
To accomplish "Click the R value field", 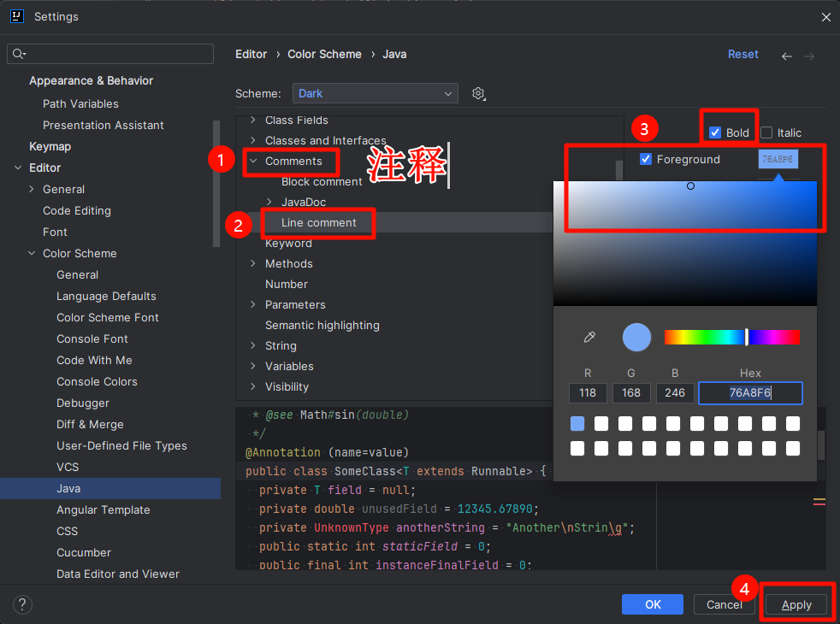I will [588, 393].
